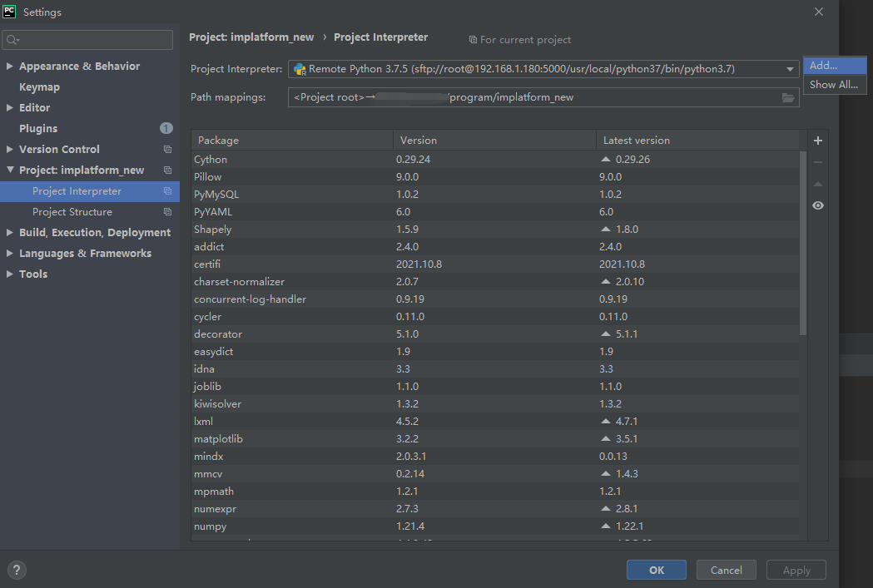
Task: Expand Appearance & Behavior section
Action: (9, 66)
